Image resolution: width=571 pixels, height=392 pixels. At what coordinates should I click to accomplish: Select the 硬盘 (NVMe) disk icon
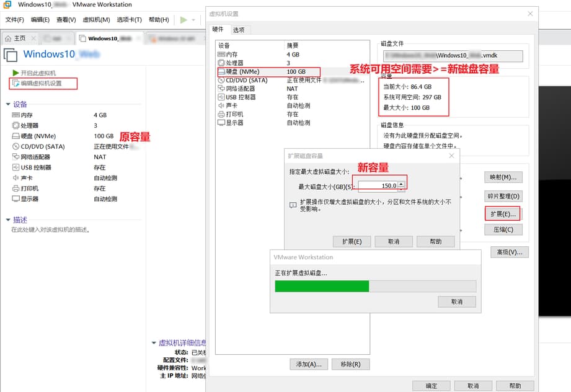(x=221, y=71)
